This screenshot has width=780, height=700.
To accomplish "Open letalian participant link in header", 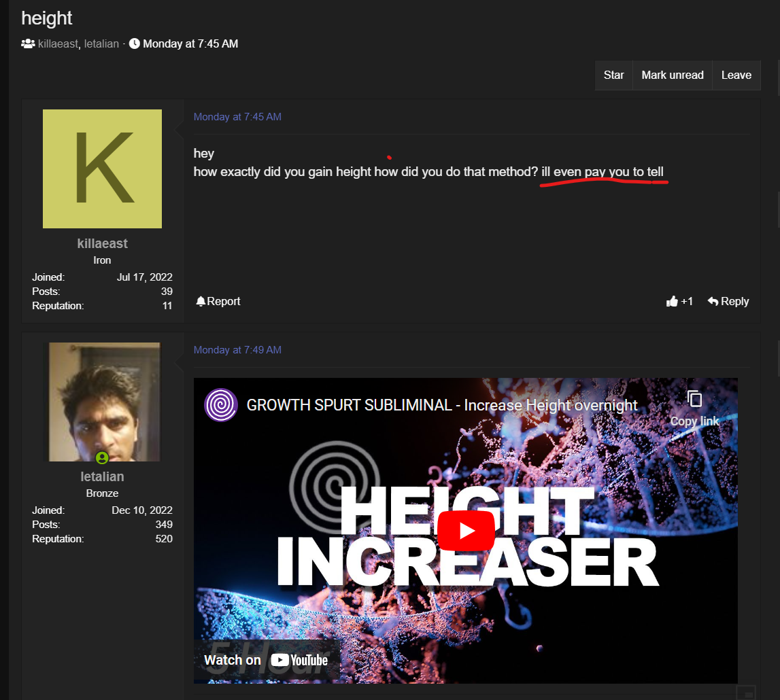I will click(101, 43).
